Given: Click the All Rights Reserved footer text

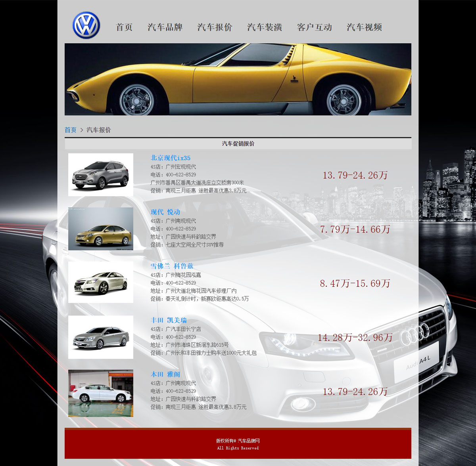Looking at the screenshot, I should click(238, 448).
